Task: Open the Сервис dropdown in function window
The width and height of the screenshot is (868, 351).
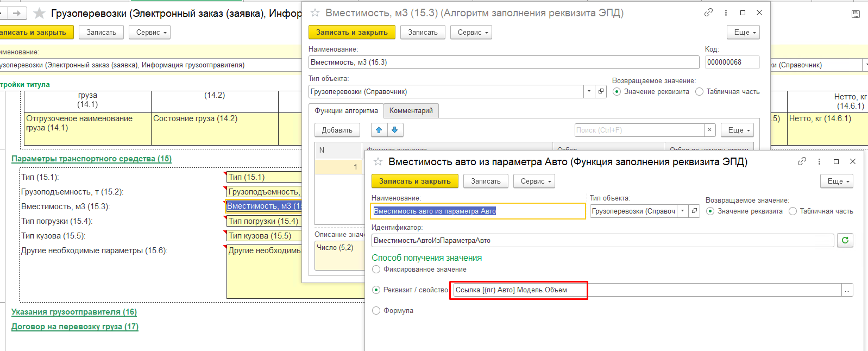Action: point(534,181)
